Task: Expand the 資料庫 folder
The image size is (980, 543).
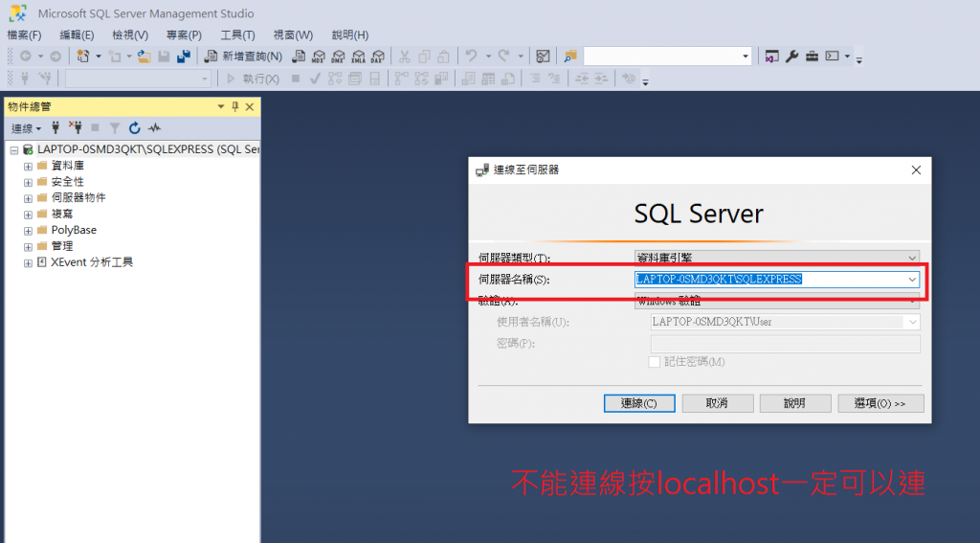Action: [28, 167]
